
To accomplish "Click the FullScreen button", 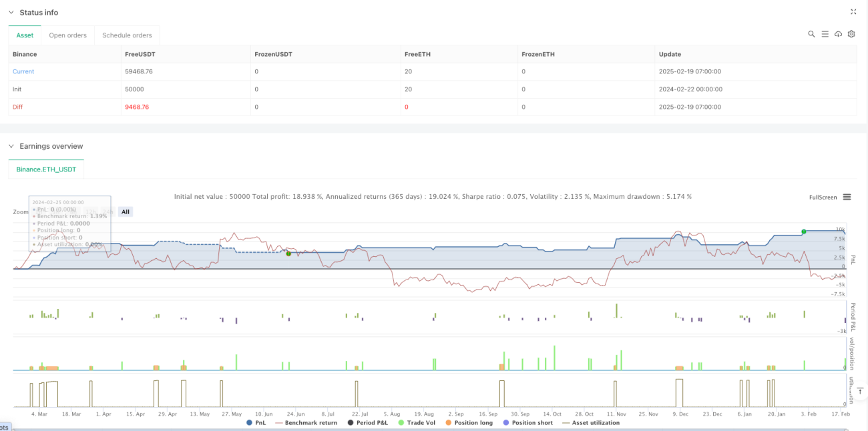I will pyautogui.click(x=823, y=197).
